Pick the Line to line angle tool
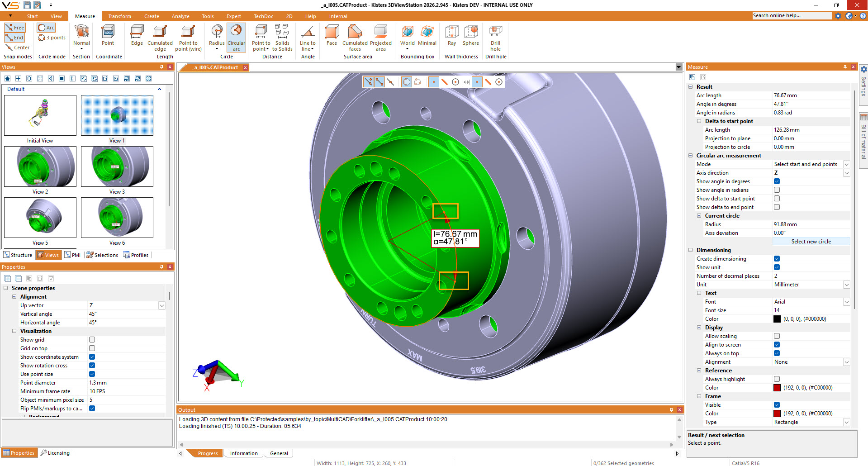 308,38
